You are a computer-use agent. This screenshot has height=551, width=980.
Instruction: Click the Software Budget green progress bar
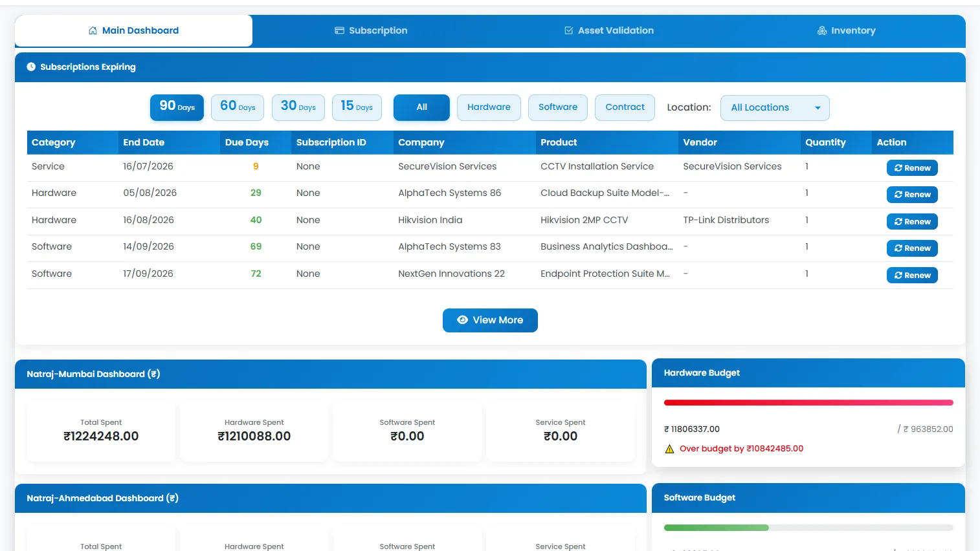click(717, 528)
